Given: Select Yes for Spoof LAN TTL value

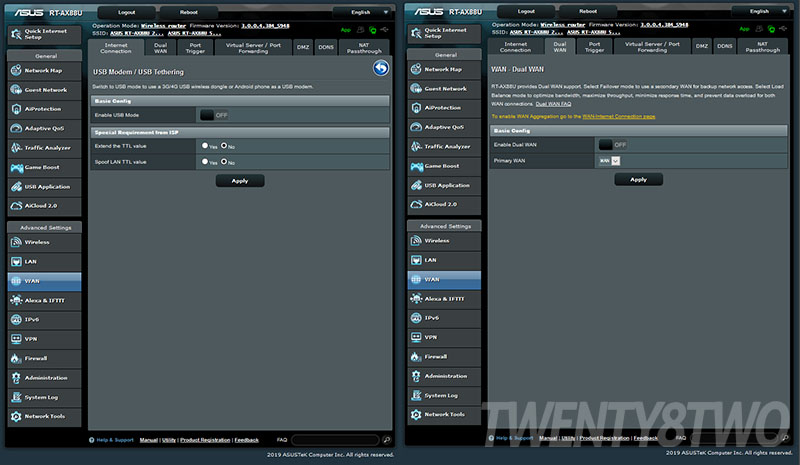Looking at the screenshot, I should pyautogui.click(x=205, y=161).
